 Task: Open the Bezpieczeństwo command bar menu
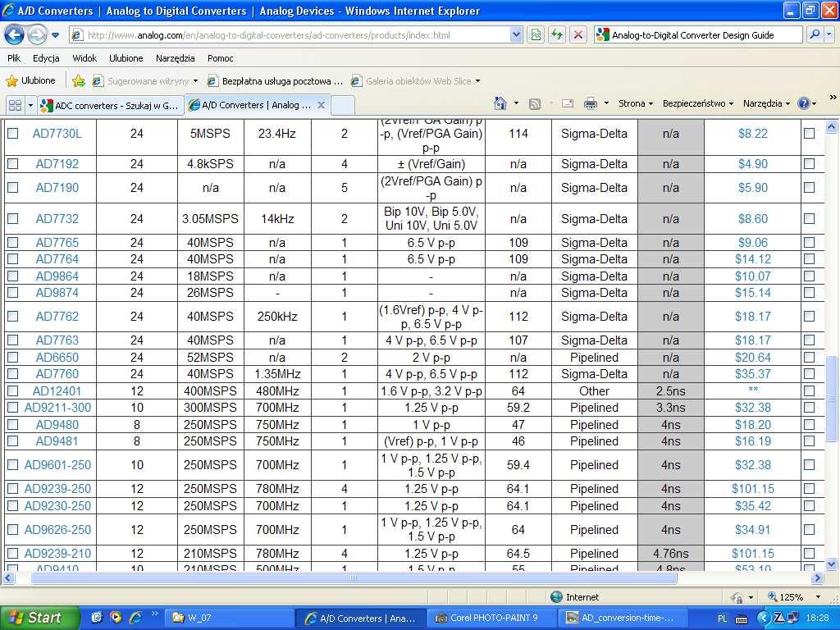point(697,103)
